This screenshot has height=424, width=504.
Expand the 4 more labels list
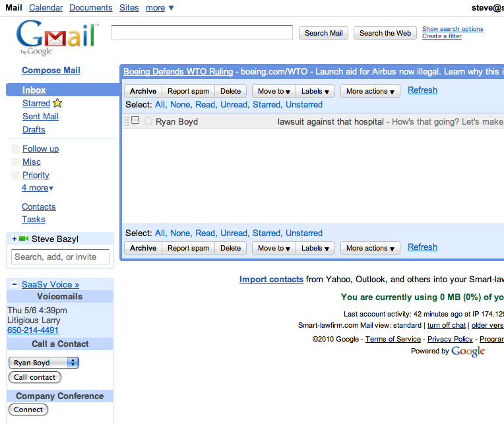tap(38, 187)
